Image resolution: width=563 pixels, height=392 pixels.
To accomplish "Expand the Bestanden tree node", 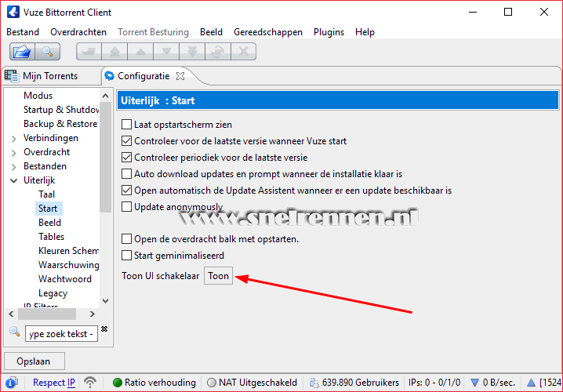I will [14, 167].
